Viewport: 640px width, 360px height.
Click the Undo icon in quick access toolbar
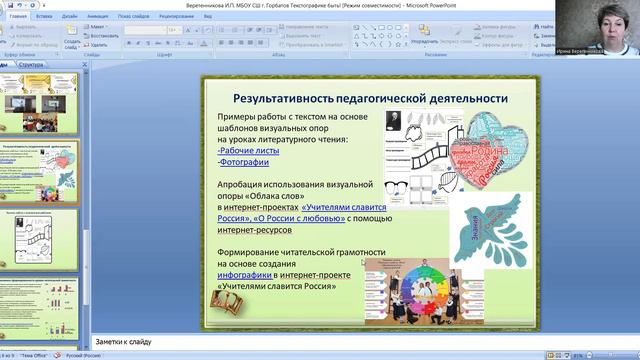point(20,5)
